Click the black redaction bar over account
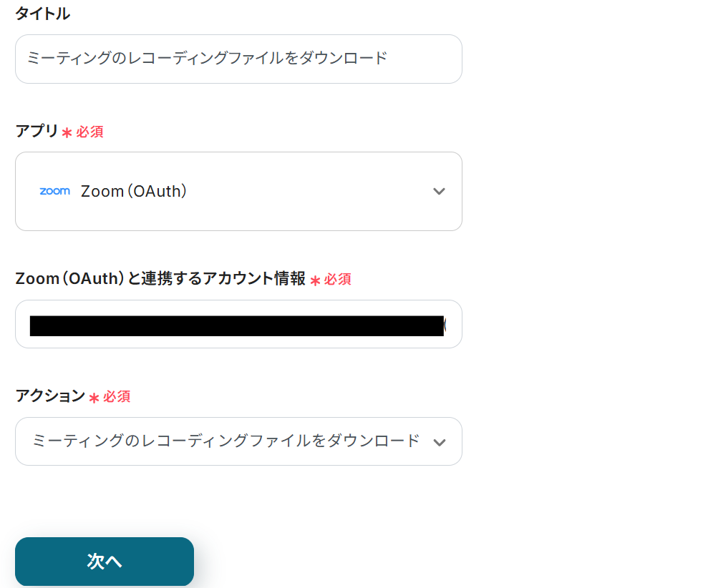The image size is (703, 588). click(236, 325)
